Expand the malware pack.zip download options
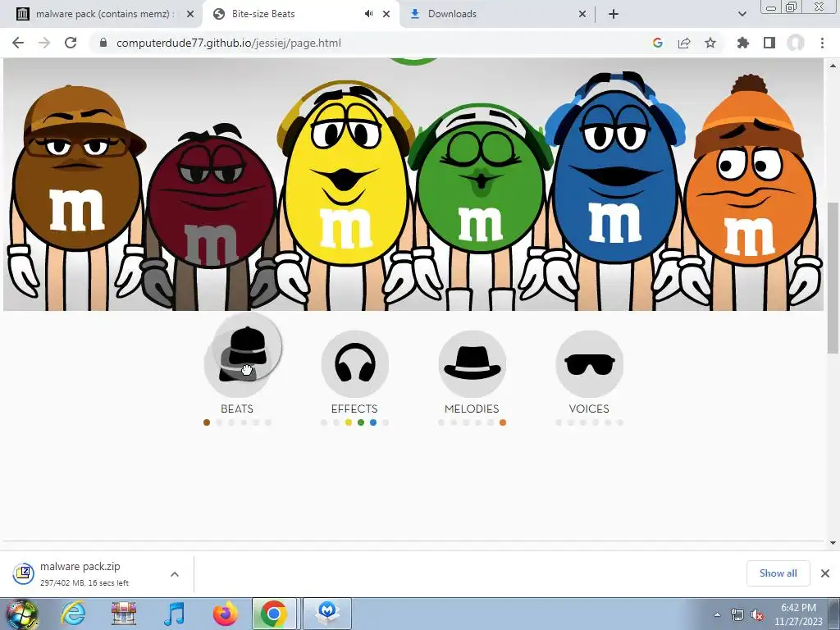 pyautogui.click(x=175, y=574)
